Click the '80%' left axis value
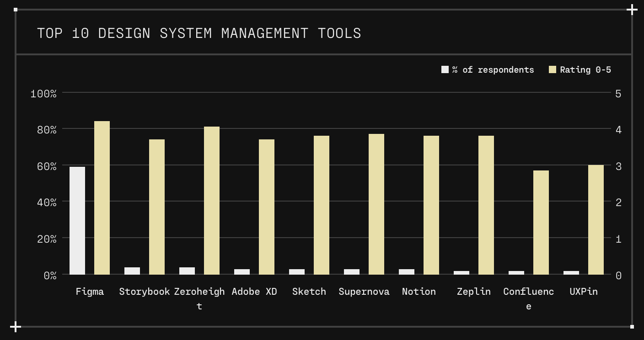Viewport: 644px width, 340px height. pyautogui.click(x=47, y=130)
